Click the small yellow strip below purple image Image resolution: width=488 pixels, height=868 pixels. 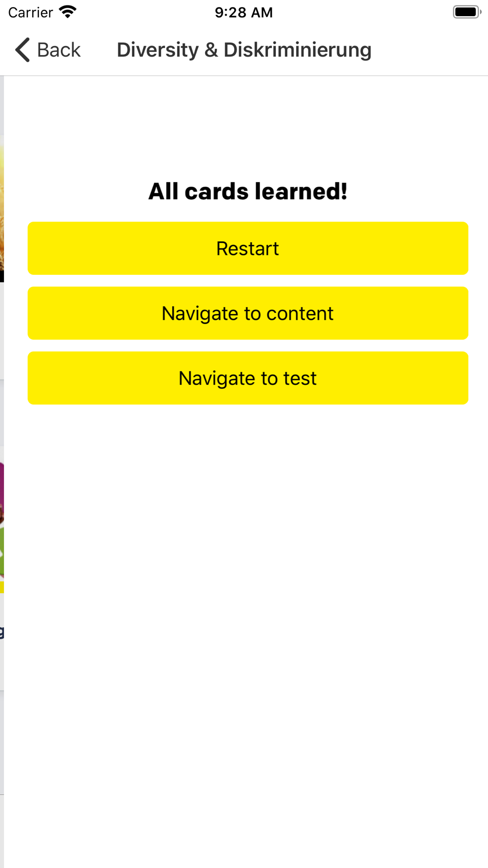point(2,587)
